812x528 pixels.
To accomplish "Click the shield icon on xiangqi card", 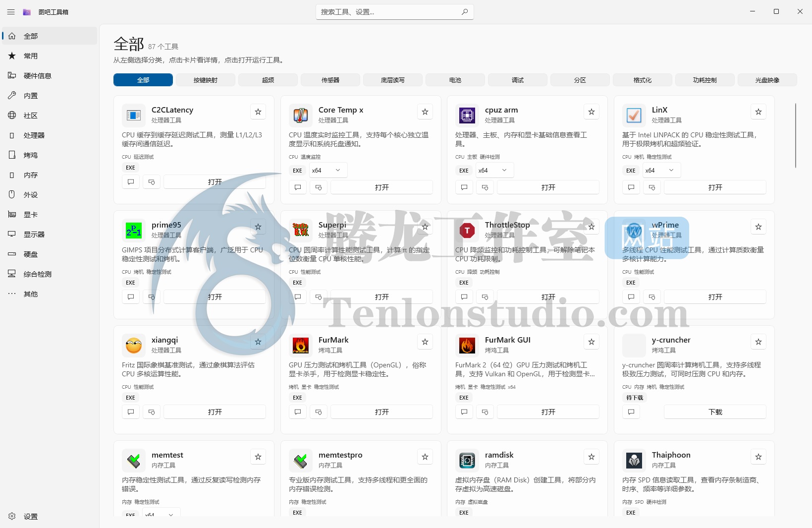I will [152, 412].
